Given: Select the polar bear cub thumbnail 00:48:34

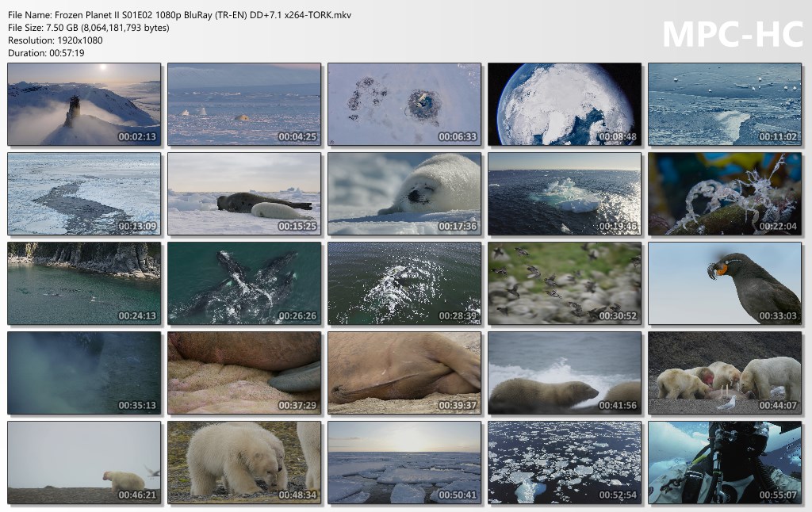Looking at the screenshot, I should click(244, 462).
